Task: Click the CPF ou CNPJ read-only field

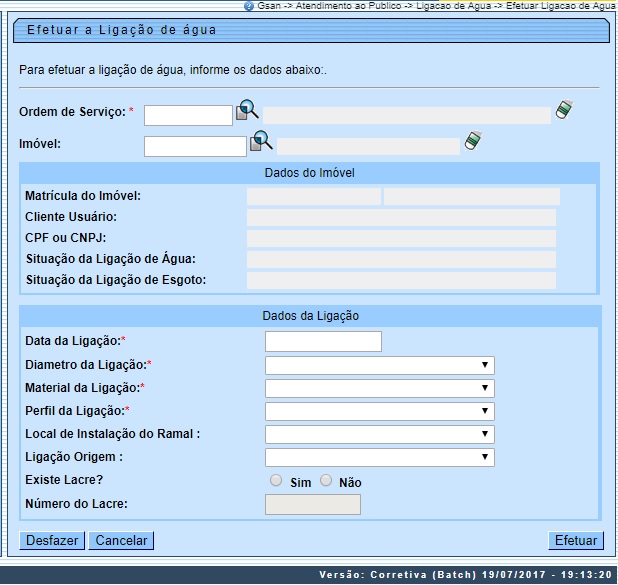Action: [401, 238]
